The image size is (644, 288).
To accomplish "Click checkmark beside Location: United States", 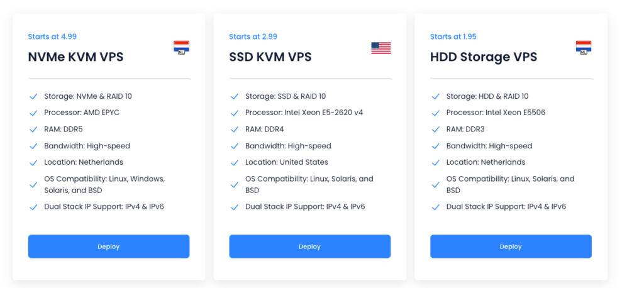I will pyautogui.click(x=235, y=163).
